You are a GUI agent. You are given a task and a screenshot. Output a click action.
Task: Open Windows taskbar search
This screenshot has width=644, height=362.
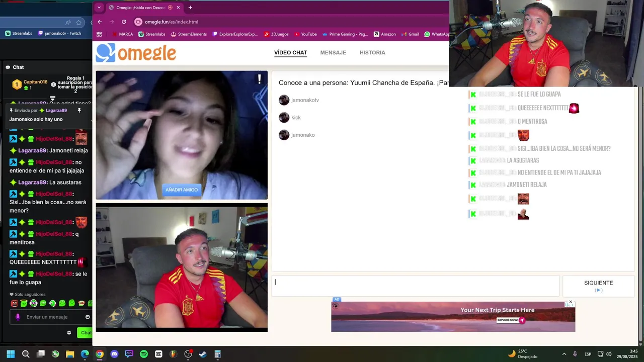click(26, 354)
